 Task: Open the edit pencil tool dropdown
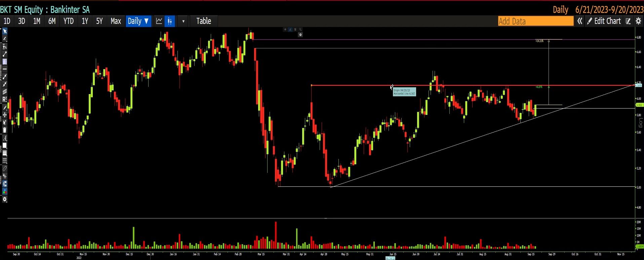pyautogui.click(x=5, y=107)
